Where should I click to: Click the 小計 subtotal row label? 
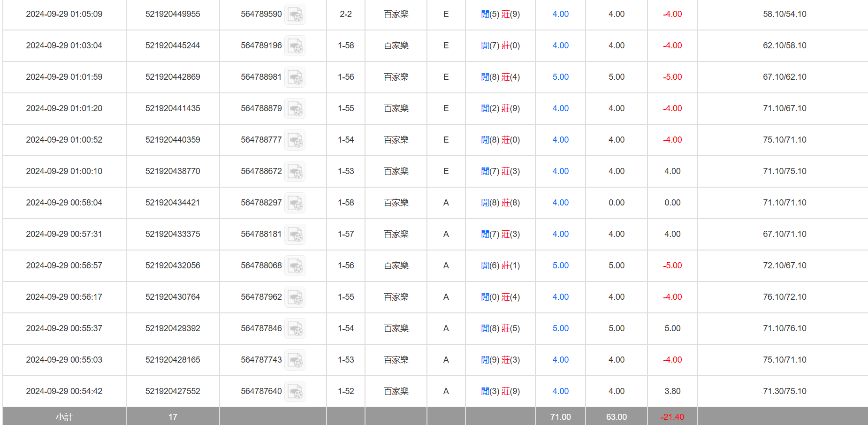pos(64,417)
